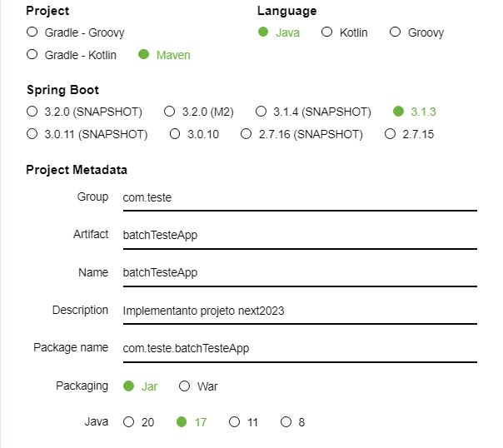Choose Gradle - Kotlin as project type
The height and width of the screenshot is (448, 503).
[x=32, y=55]
